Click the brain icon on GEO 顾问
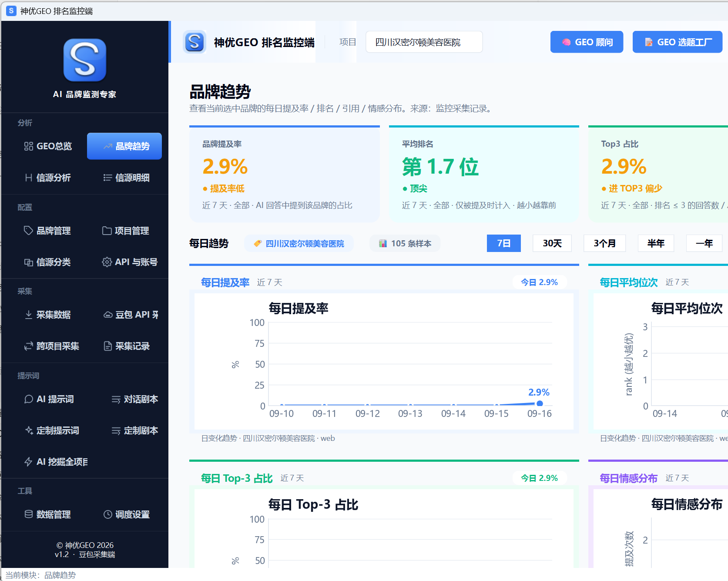The height and width of the screenshot is (581, 728). [x=566, y=42]
